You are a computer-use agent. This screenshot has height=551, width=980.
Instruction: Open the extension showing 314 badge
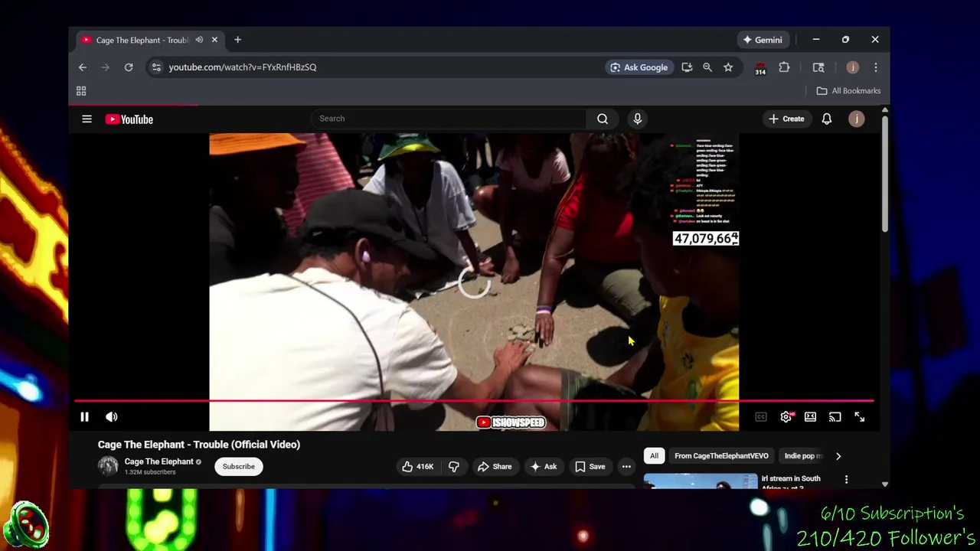[760, 69]
